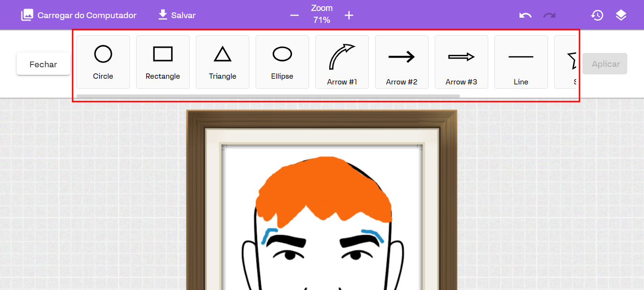Viewport: 644px width, 290px height.
Task: Decrease zoom with the minus button
Action: [x=294, y=15]
